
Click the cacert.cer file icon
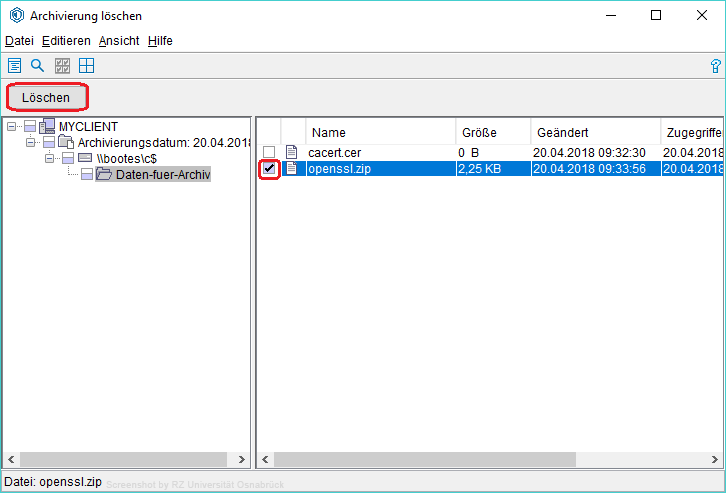point(292,152)
